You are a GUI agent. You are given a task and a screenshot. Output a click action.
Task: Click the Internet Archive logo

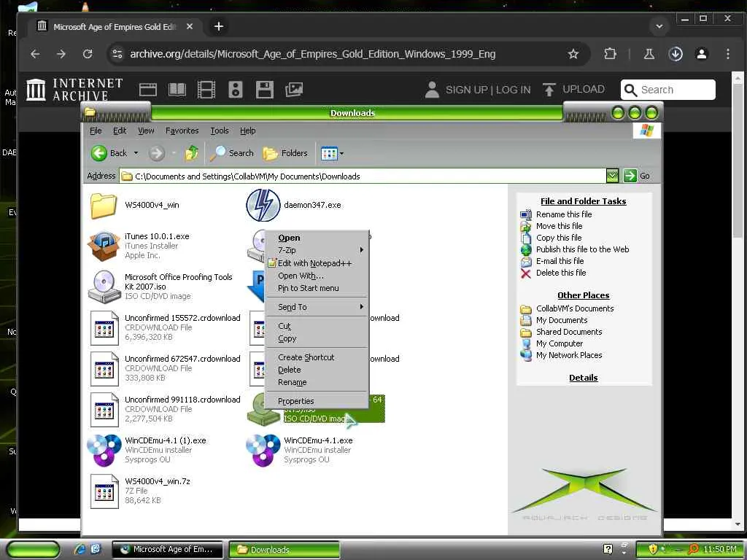[74, 90]
